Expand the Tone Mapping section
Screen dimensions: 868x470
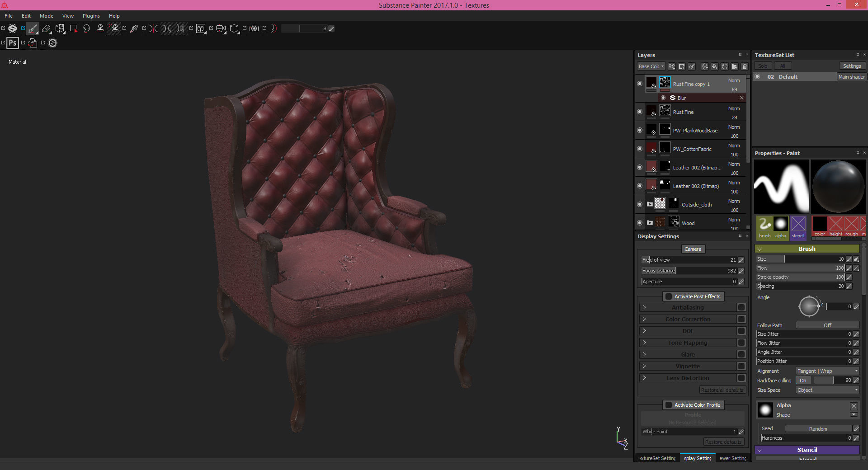click(x=644, y=343)
